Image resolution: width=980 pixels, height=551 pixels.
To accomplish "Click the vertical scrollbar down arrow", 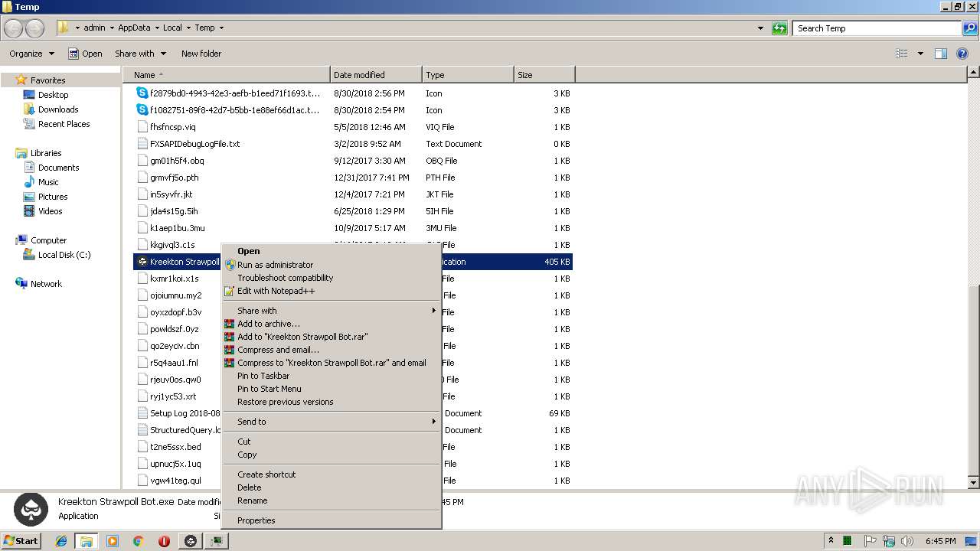I will (973, 483).
